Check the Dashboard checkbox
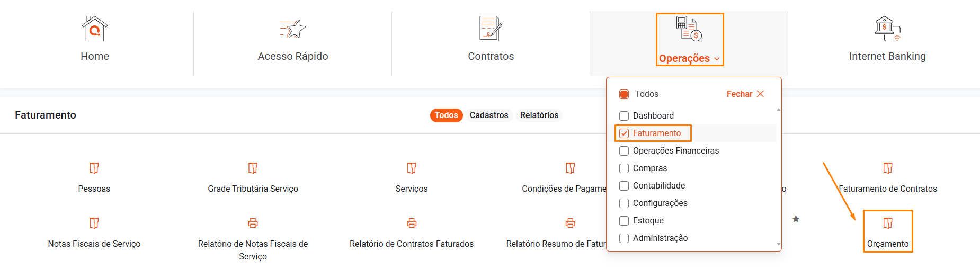Viewport: 980px width, 278px height. click(x=624, y=116)
